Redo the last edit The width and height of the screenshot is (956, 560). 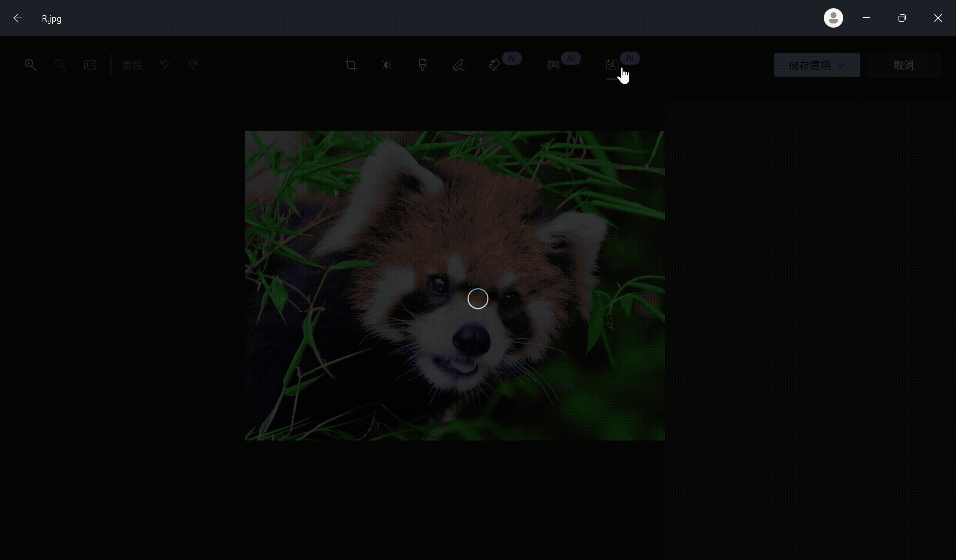(193, 65)
